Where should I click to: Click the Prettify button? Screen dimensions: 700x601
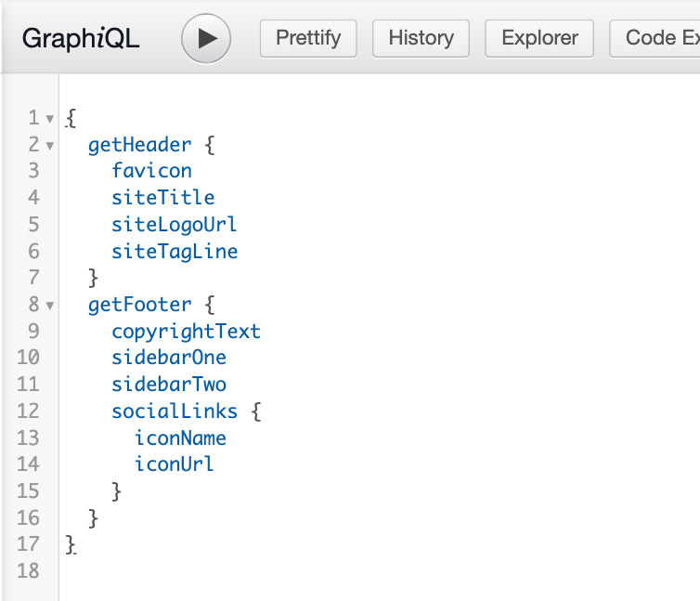coord(308,38)
